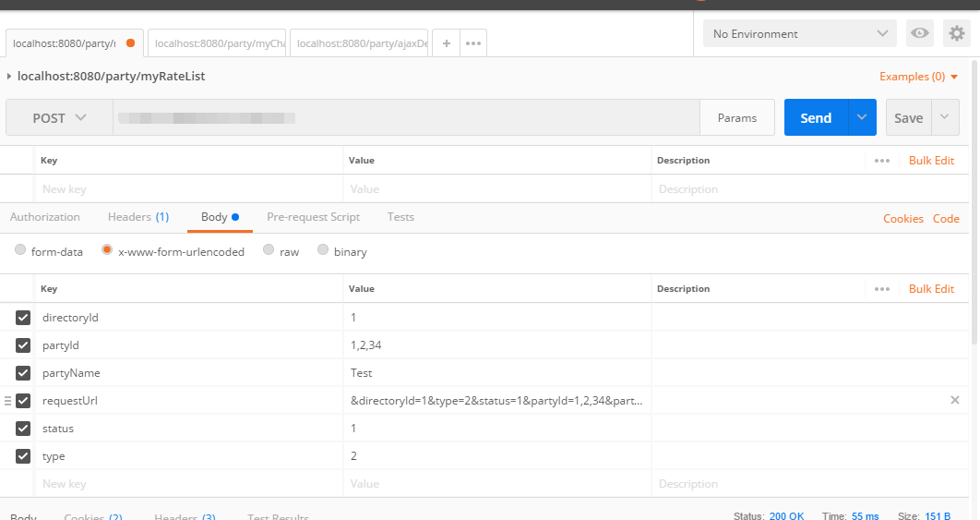Click the partyName value Test
The height and width of the screenshot is (520, 980).
click(361, 373)
